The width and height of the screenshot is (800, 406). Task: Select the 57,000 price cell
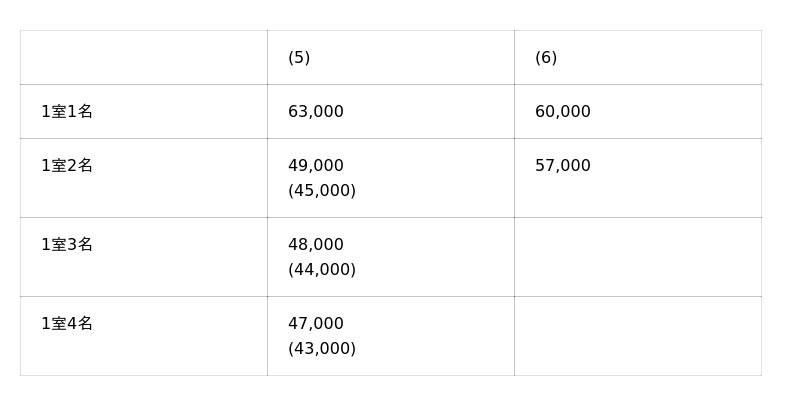[563, 166]
